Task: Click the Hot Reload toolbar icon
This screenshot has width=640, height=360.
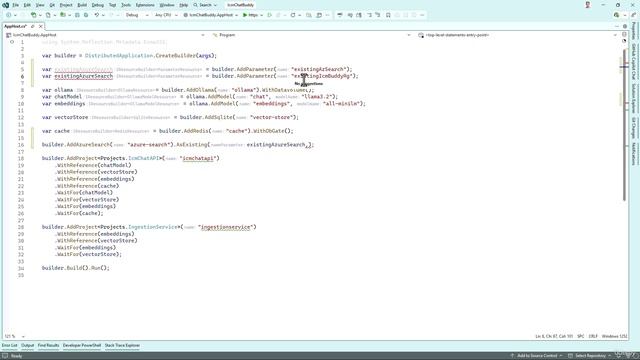Action: (293, 15)
